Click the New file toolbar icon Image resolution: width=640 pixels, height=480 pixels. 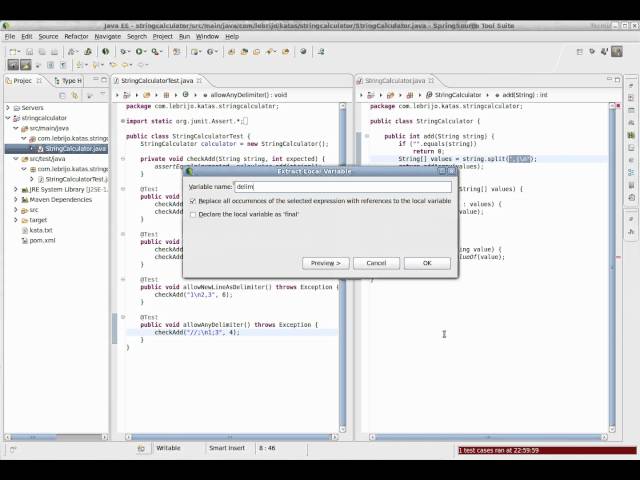click(x=13, y=52)
